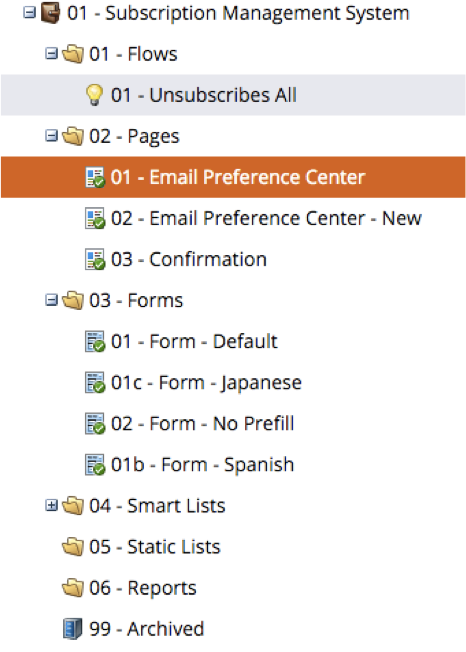
Task: Select the 05 - Static Lists folder
Action: [155, 547]
